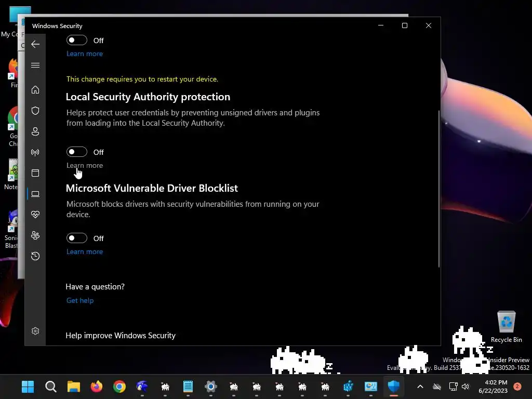Enable Local Security Authority protection switch
This screenshot has height=399, width=532.
77,152
